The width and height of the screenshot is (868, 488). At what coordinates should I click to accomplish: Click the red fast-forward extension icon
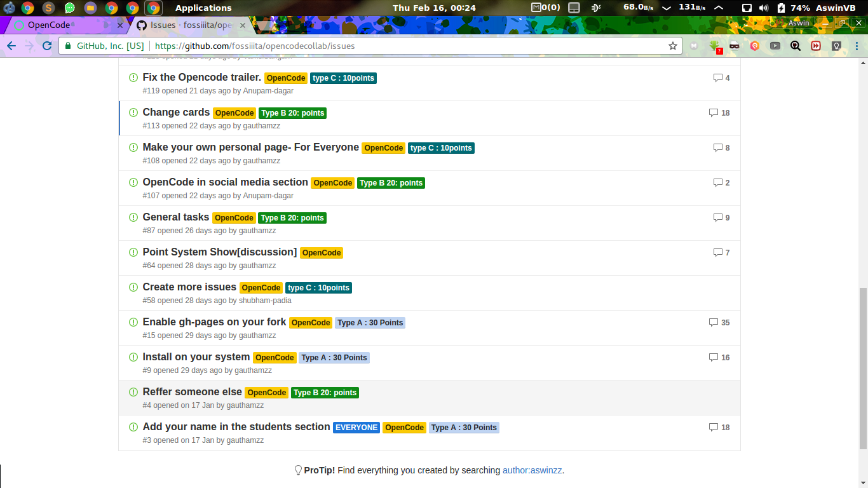(x=816, y=46)
